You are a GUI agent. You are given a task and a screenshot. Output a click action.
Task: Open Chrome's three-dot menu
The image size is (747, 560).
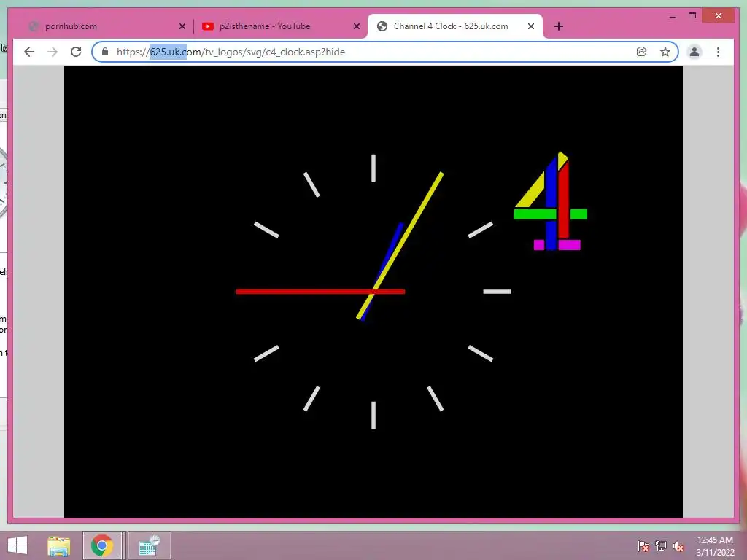point(718,52)
